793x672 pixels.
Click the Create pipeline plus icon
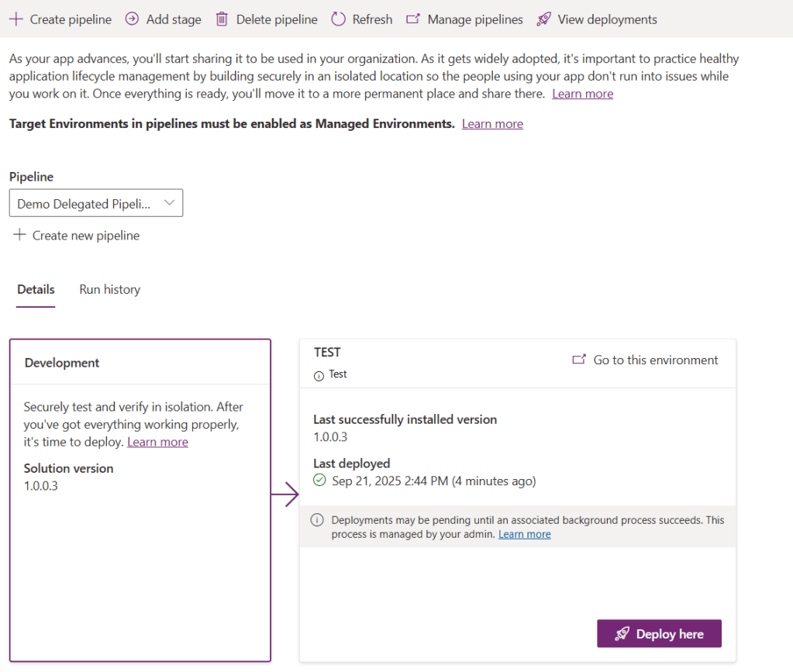(16, 19)
